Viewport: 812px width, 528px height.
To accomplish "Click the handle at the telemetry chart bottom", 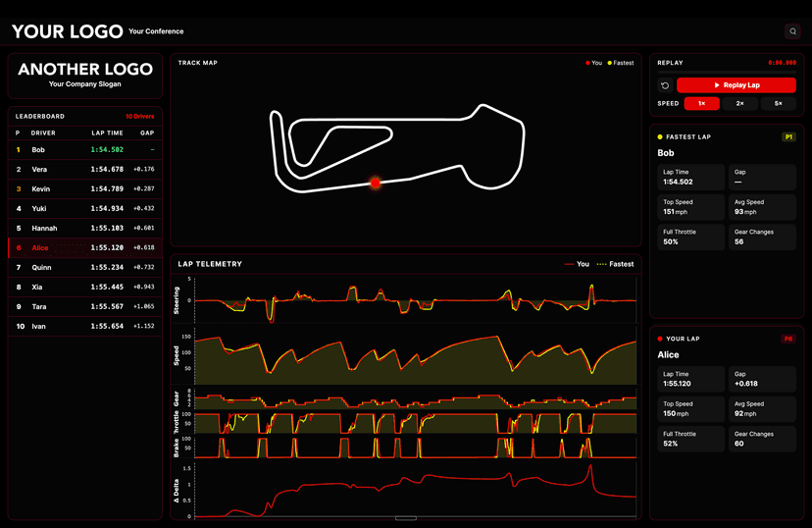I will (x=406, y=518).
